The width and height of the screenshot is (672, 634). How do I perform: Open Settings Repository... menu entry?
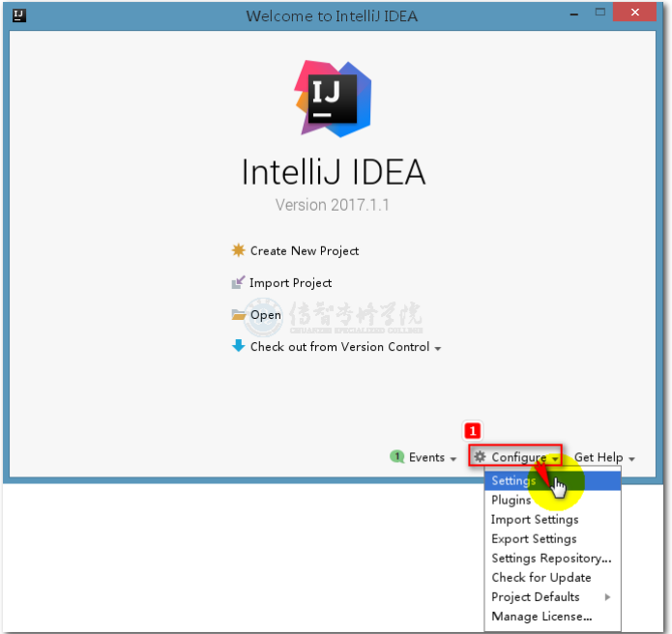click(x=553, y=559)
